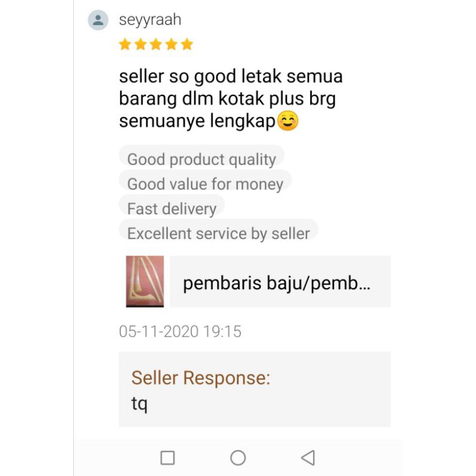The image size is (476, 476).
Task: Tap the fifth rating star
Action: [187, 44]
